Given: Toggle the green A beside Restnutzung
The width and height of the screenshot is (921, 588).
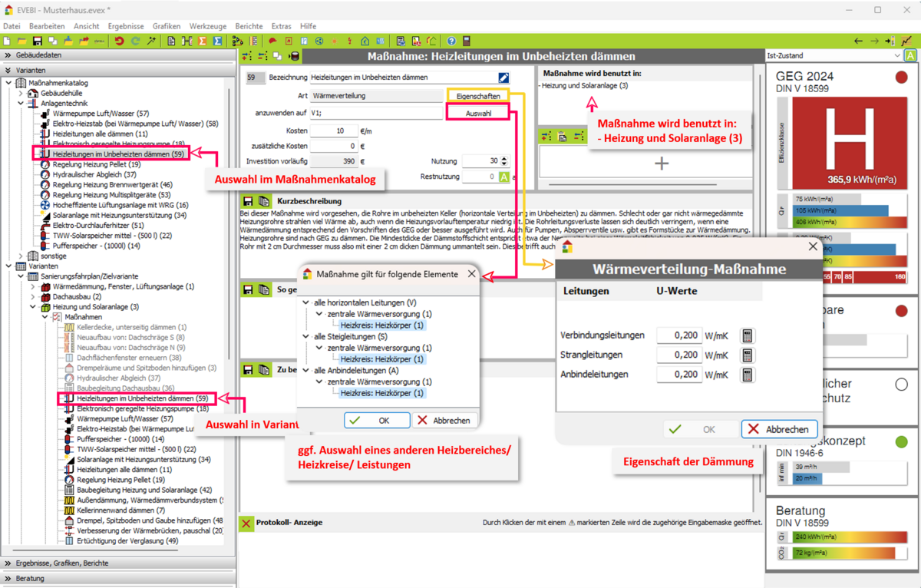Looking at the screenshot, I should [504, 177].
